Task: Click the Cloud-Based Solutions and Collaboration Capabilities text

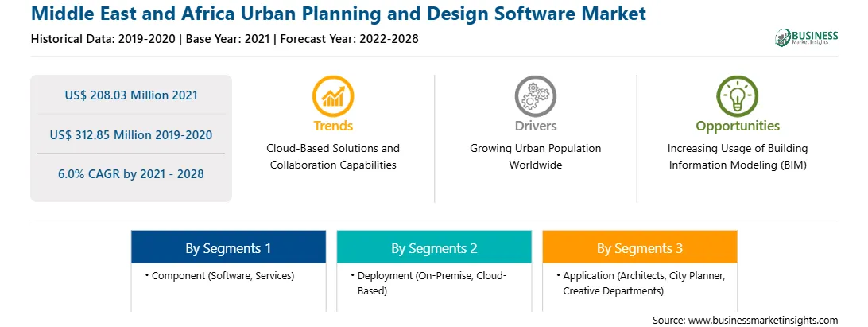Action: coord(333,157)
